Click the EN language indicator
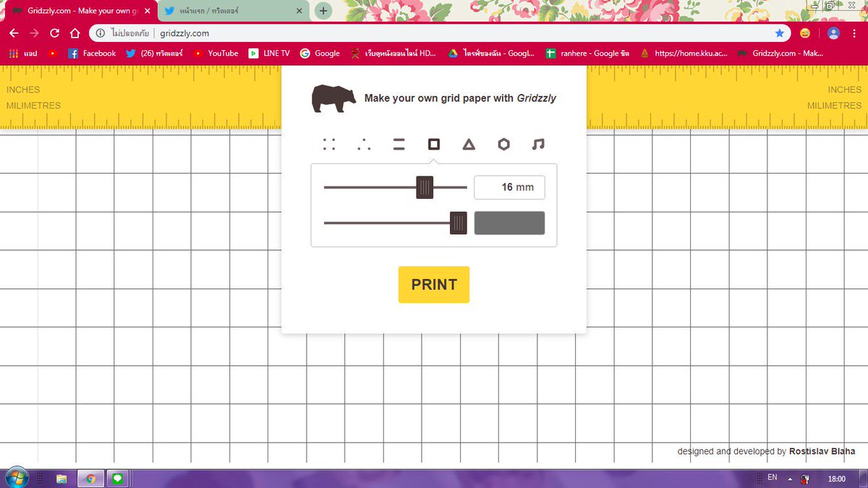 [x=772, y=478]
